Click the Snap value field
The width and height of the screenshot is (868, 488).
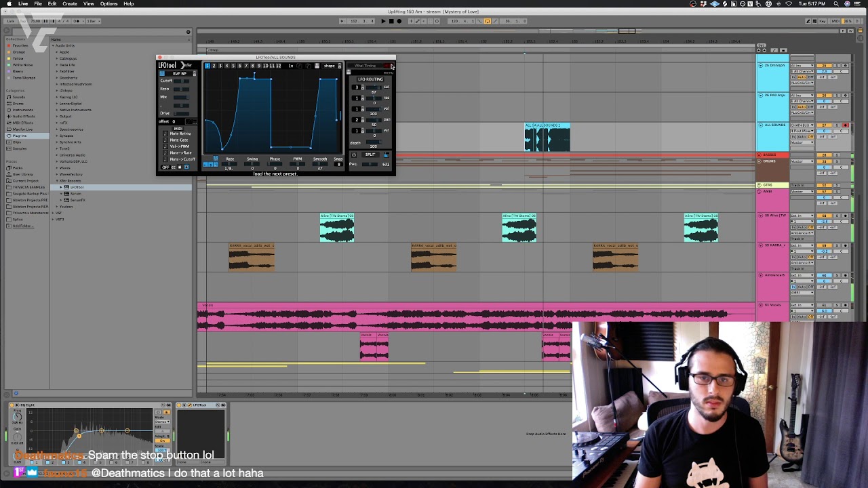338,164
